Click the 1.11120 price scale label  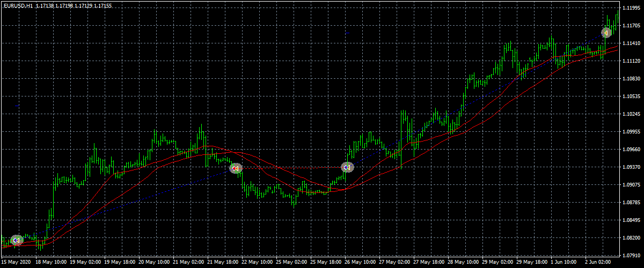coord(632,61)
